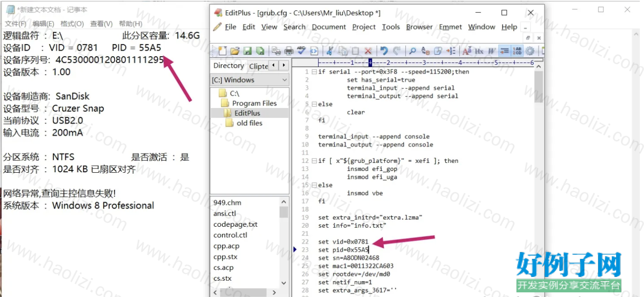This screenshot has height=297, width=644.
Task: Open the View menu in EditPlus
Action: point(269,27)
